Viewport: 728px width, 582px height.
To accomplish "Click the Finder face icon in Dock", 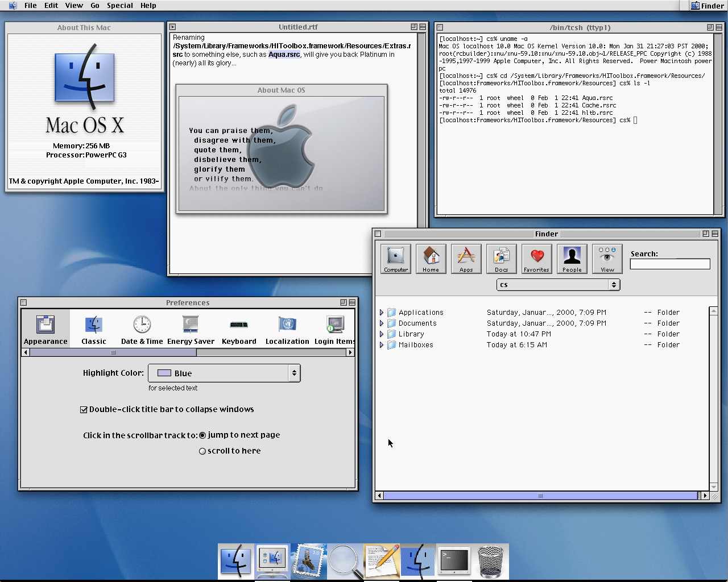I will 235,561.
